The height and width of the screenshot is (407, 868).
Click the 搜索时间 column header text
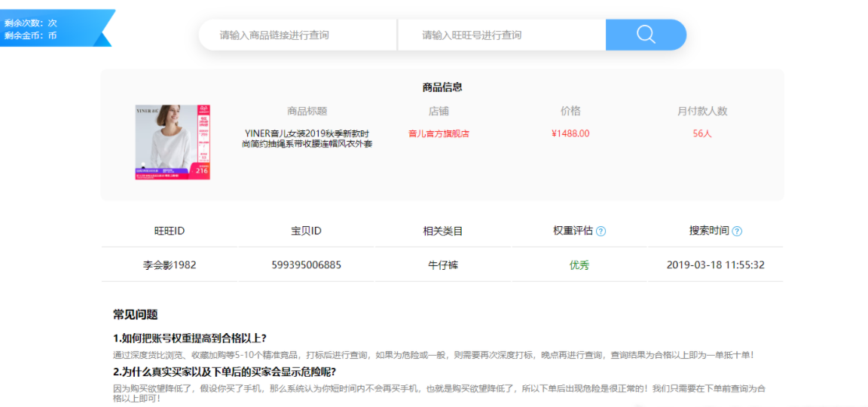coord(709,231)
